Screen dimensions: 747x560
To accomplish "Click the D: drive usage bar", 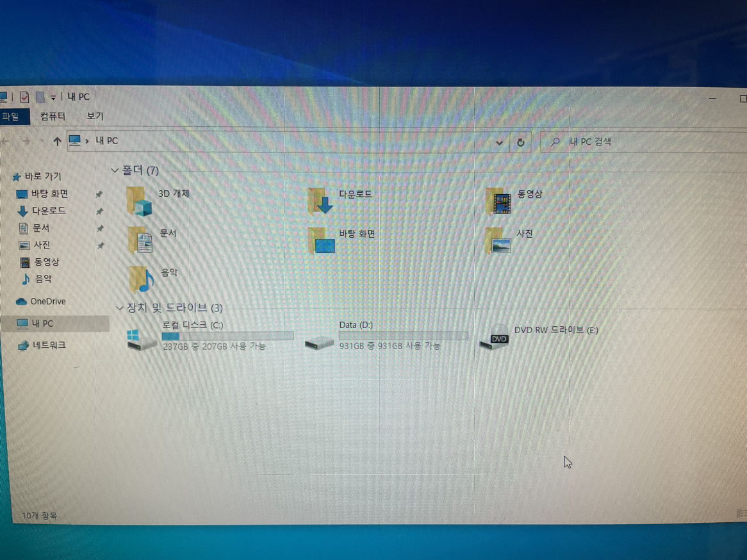I will [x=404, y=336].
